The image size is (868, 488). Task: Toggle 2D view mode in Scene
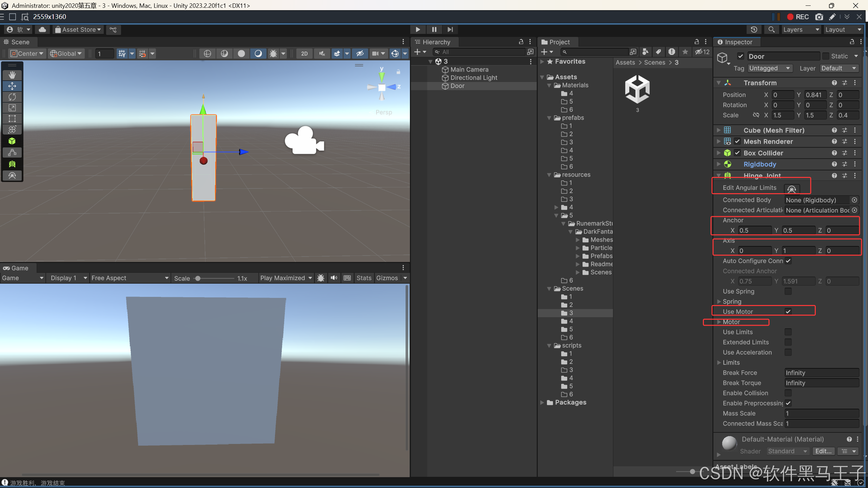tap(304, 54)
